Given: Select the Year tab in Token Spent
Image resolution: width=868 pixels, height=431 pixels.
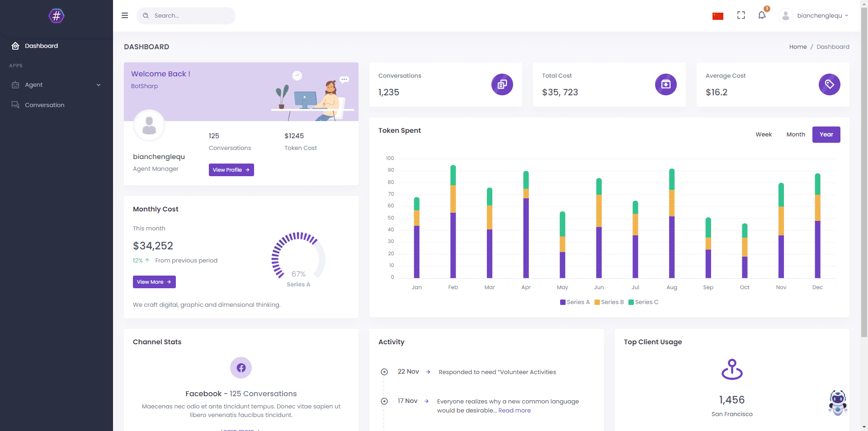Looking at the screenshot, I should [x=826, y=135].
